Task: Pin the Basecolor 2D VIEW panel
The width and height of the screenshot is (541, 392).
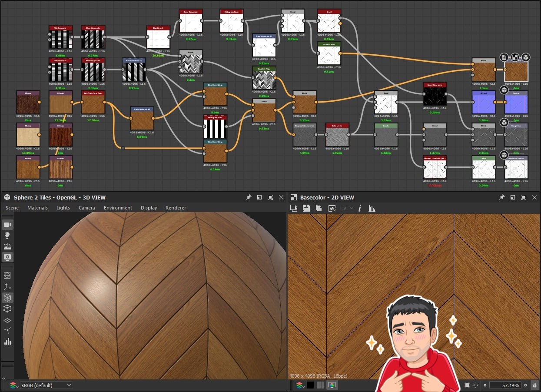Action: (x=502, y=197)
